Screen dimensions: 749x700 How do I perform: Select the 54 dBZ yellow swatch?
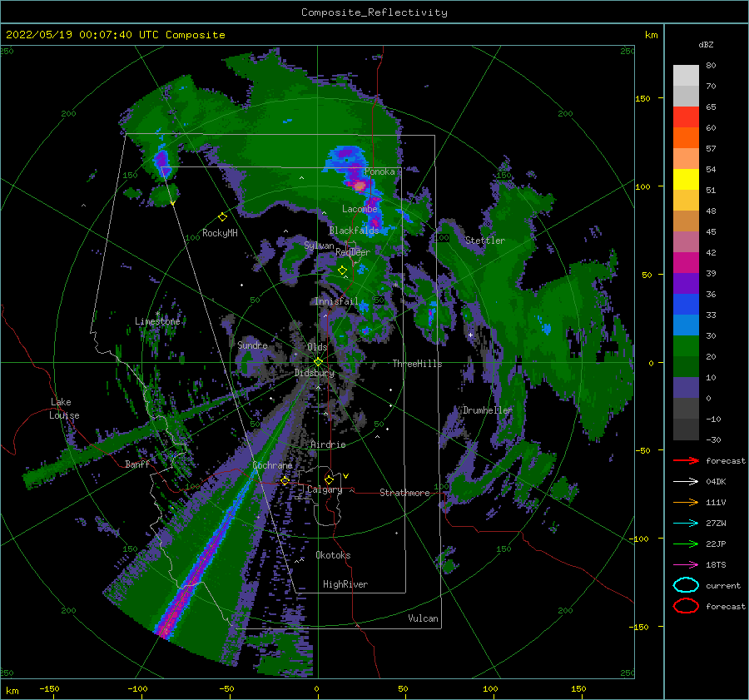click(x=686, y=180)
